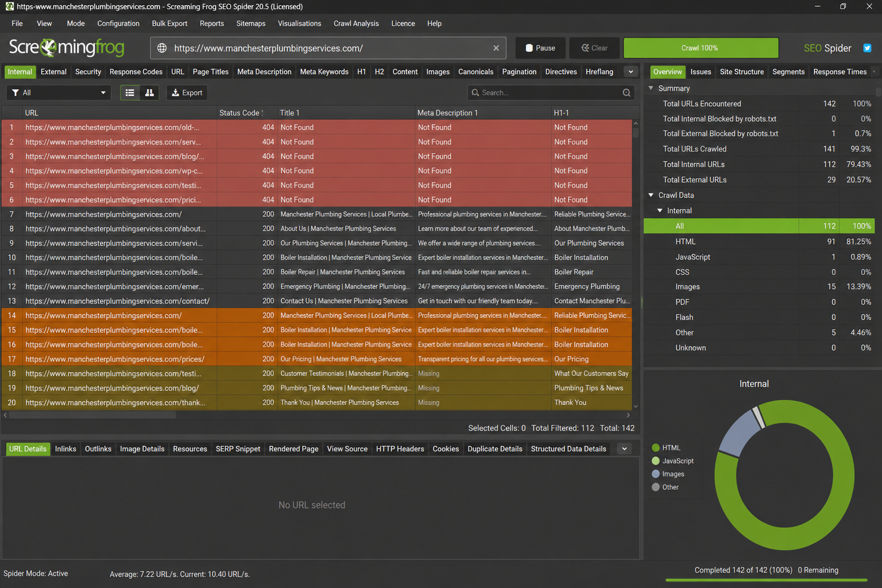The height and width of the screenshot is (588, 882).
Task: Click the Crawl 100% progress button
Action: [701, 48]
